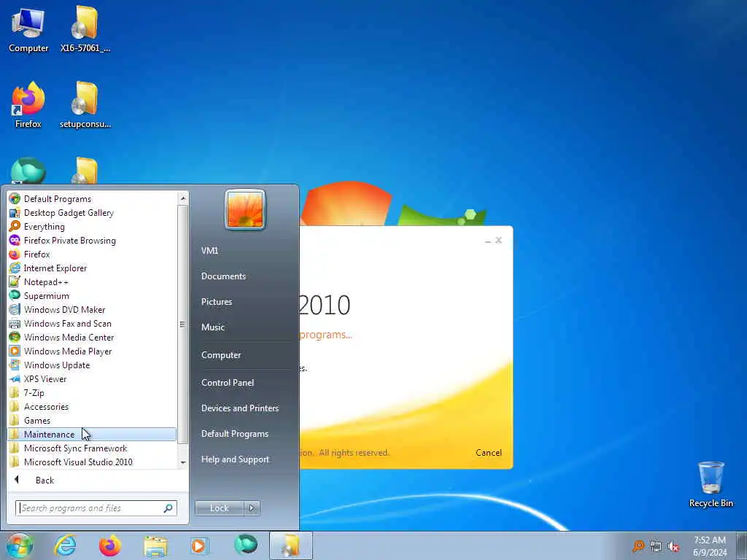Cancel the Office 2010 setup splash
The width and height of the screenshot is (747, 560).
click(488, 452)
